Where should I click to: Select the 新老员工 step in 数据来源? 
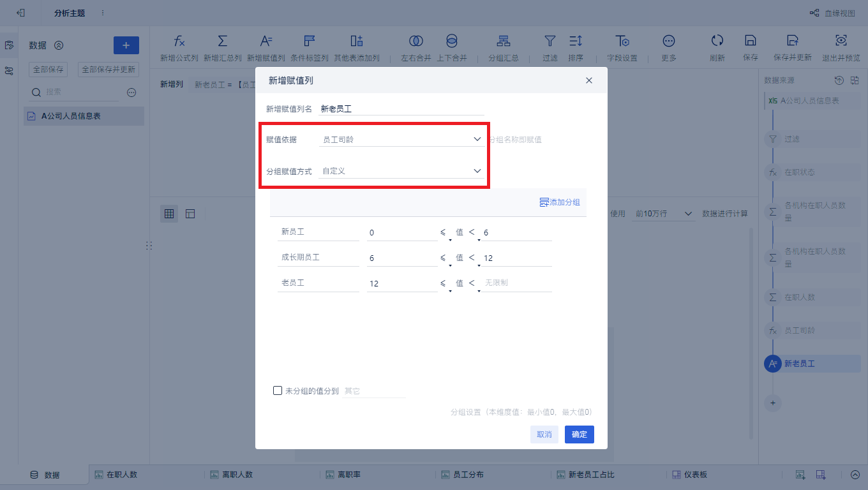(x=812, y=364)
